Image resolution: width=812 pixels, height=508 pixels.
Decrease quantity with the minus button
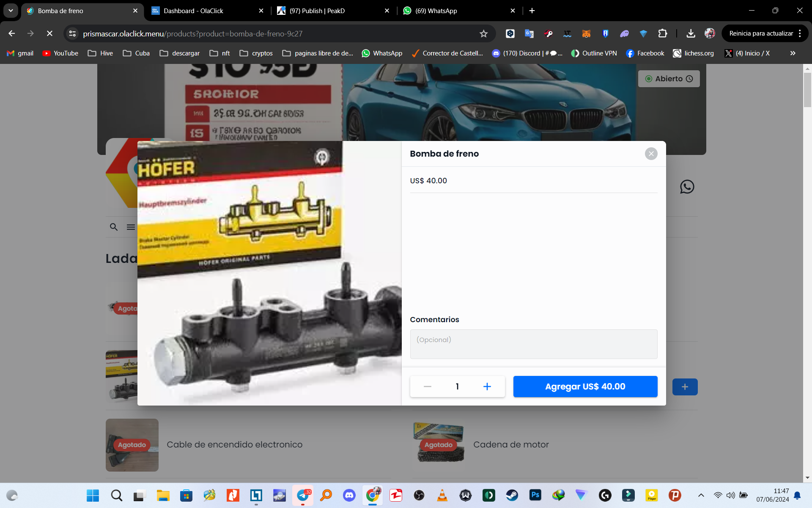[x=428, y=387]
